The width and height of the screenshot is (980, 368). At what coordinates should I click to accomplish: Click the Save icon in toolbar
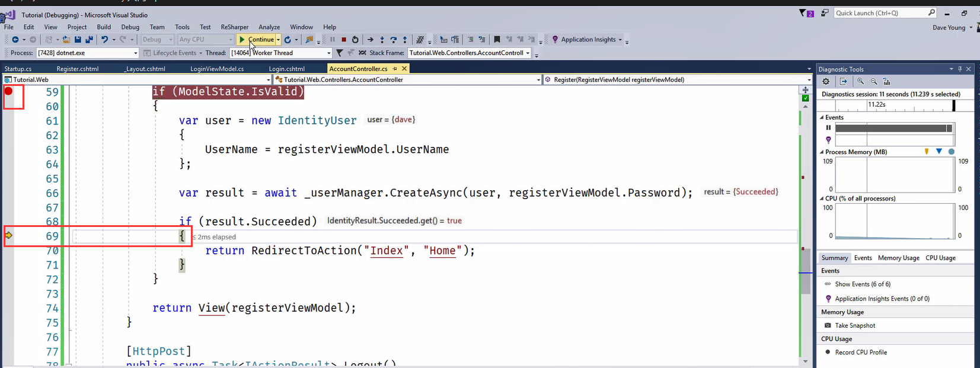[x=78, y=40]
